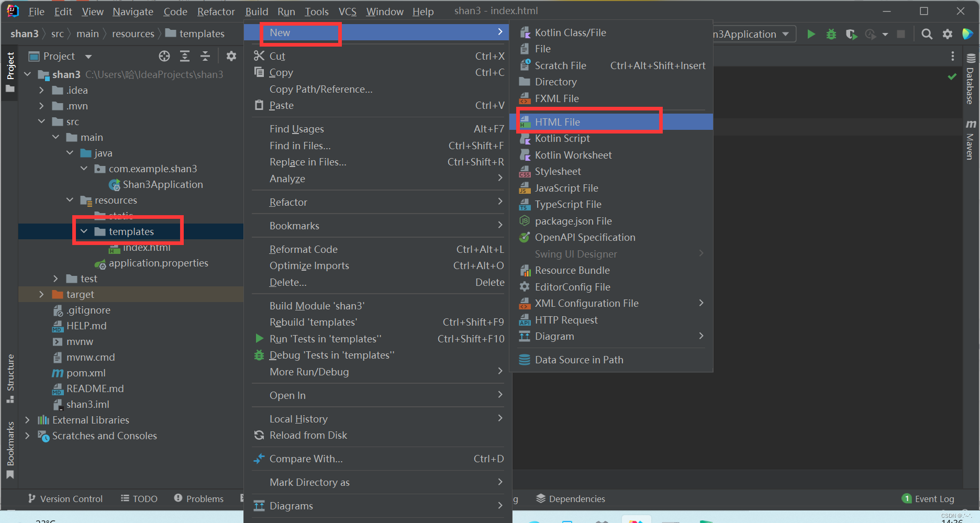Choose Find in Files option
Viewport: 980px width, 523px height.
coord(378,146)
